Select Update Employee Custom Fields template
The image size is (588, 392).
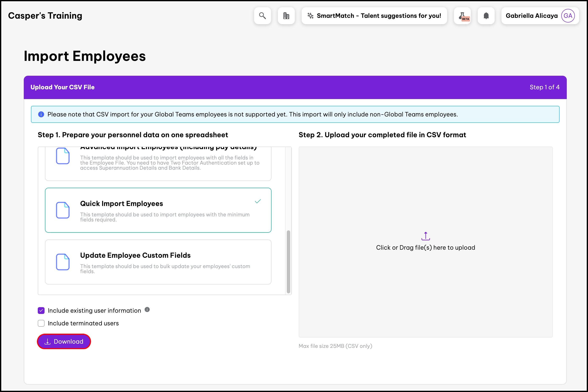(x=158, y=262)
